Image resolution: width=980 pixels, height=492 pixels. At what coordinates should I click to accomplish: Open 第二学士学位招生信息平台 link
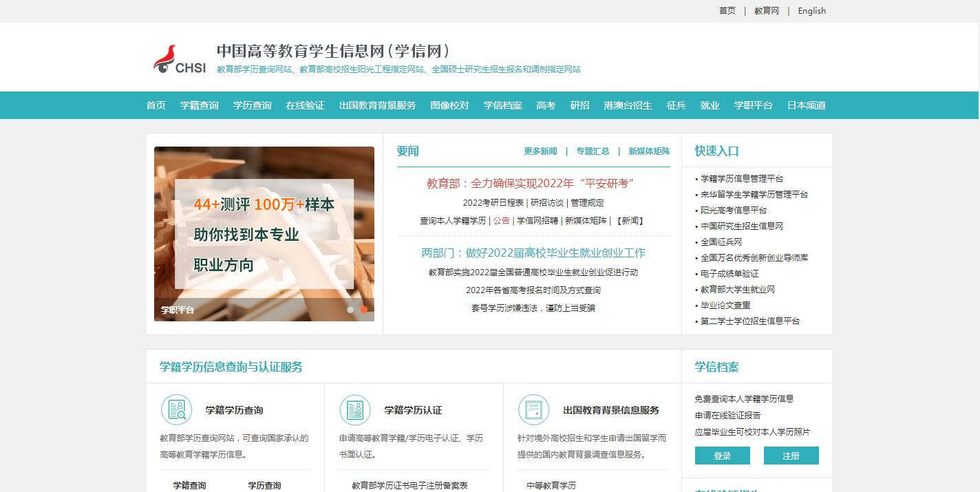(x=750, y=321)
